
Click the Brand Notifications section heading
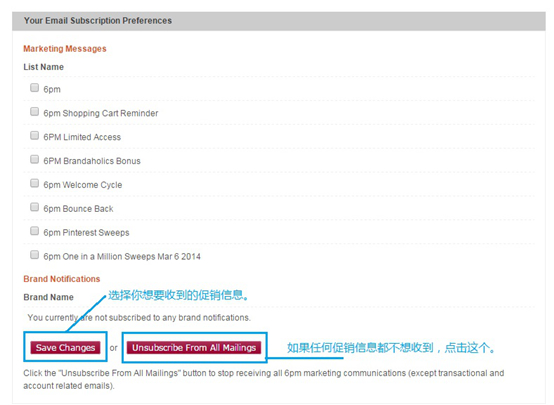point(62,279)
